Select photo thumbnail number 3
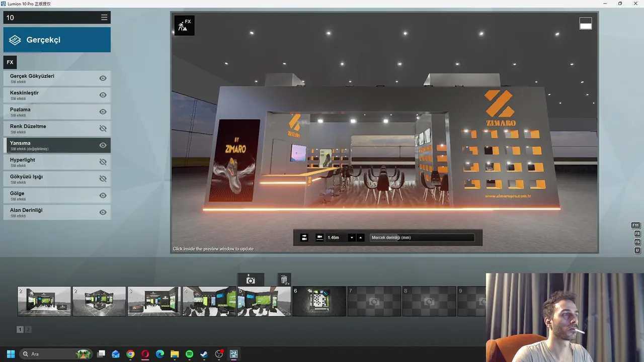 154,301
